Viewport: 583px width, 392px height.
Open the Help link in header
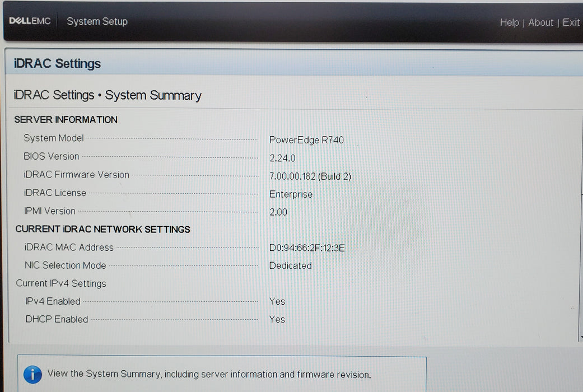click(509, 22)
